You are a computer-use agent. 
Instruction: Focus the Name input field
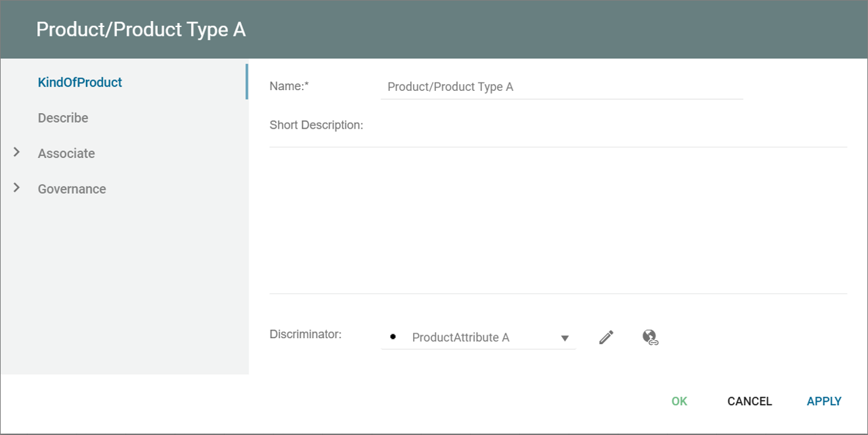pos(561,87)
